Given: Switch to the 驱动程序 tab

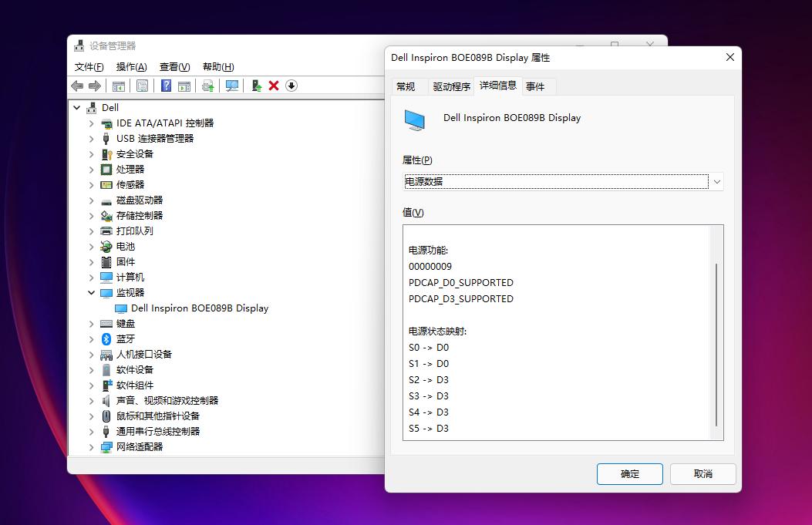Looking at the screenshot, I should point(452,87).
